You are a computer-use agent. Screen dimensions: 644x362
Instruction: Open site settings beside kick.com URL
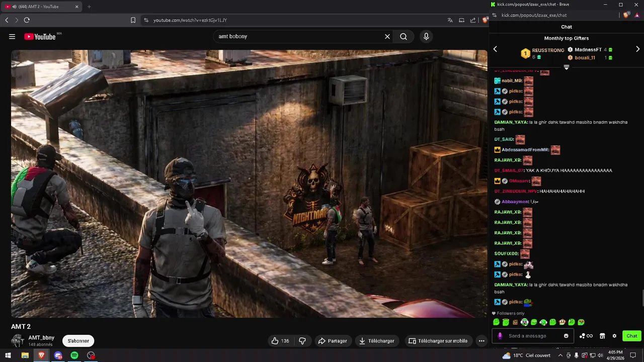tap(495, 16)
